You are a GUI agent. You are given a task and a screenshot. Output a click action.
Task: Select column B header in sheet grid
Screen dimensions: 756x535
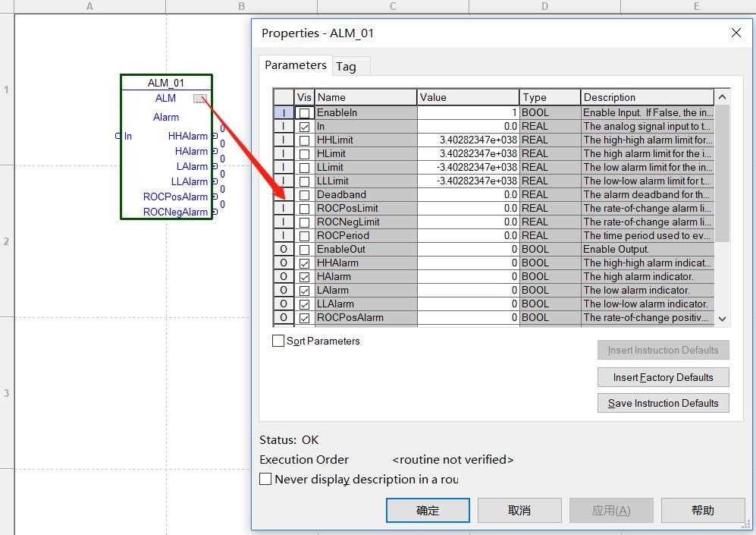point(241,6)
